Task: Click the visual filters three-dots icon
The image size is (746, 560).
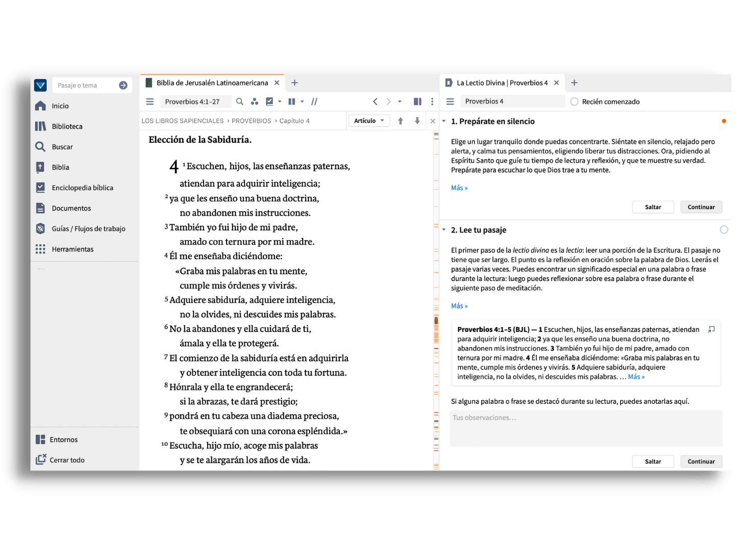Action: tap(255, 101)
